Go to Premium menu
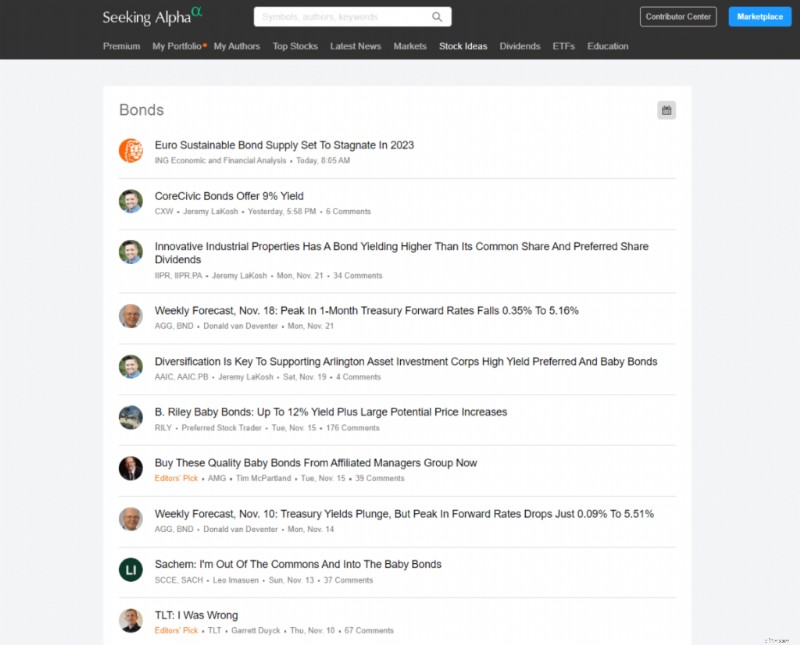The image size is (800, 645). pos(121,46)
